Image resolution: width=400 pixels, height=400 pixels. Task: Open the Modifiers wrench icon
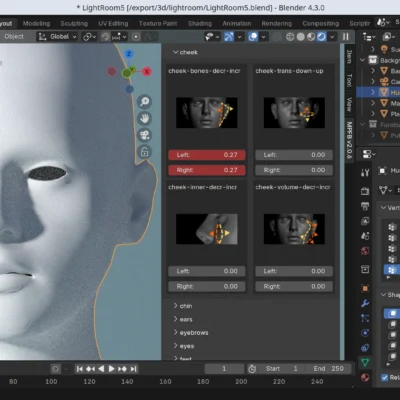pos(365,303)
